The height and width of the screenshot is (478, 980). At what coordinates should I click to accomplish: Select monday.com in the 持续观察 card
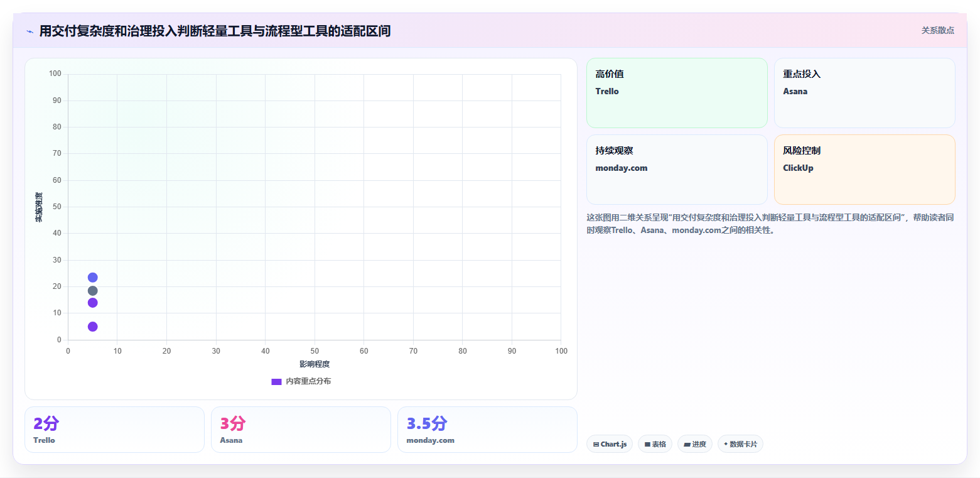[x=622, y=168]
